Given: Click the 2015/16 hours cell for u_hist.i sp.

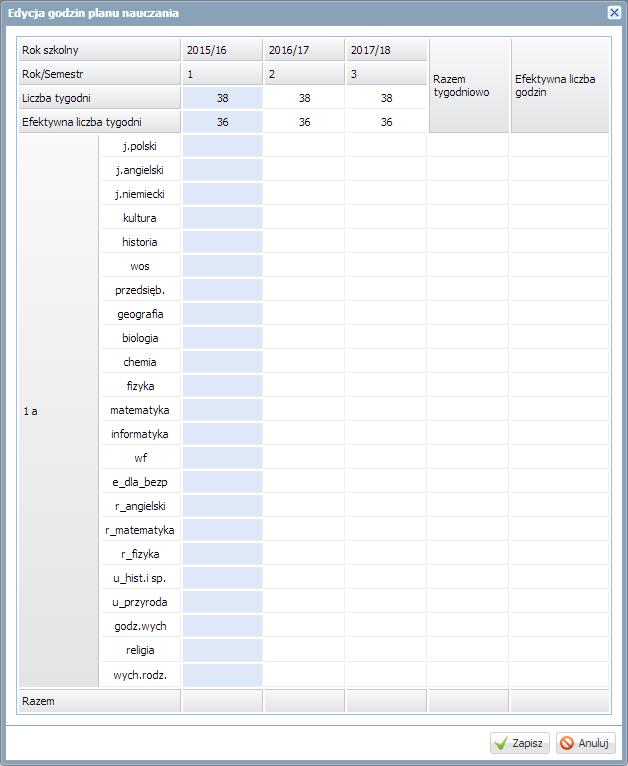Looking at the screenshot, I should (222, 577).
